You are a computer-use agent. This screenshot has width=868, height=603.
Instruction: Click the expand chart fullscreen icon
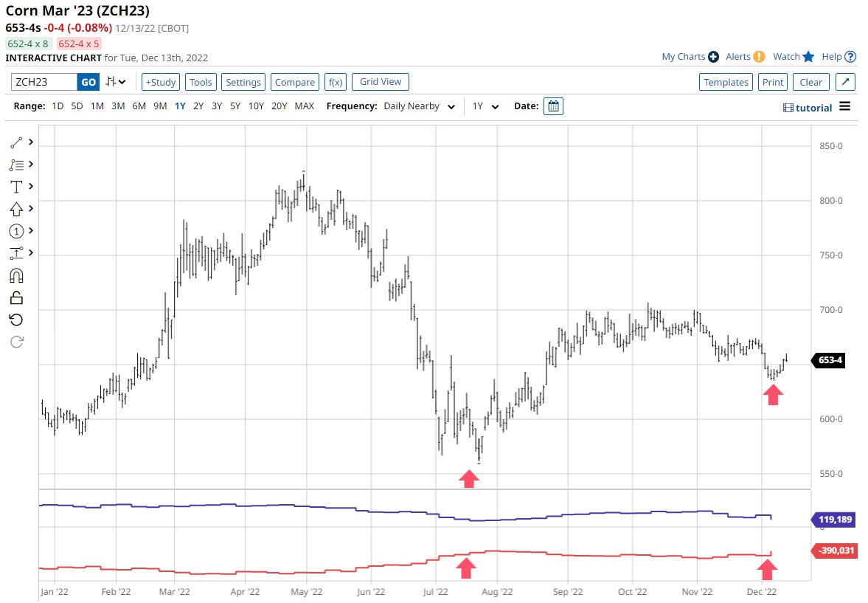pos(845,81)
